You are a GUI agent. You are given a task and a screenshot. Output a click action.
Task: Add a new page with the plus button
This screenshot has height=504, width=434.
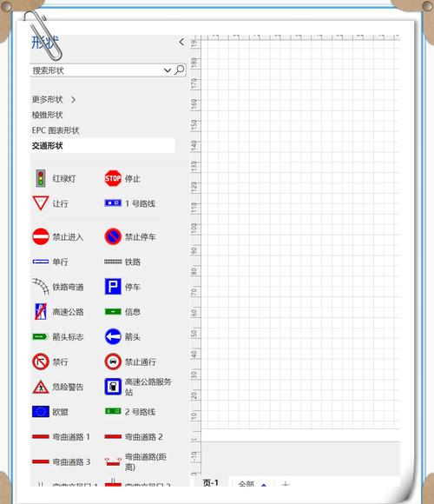pos(286,483)
